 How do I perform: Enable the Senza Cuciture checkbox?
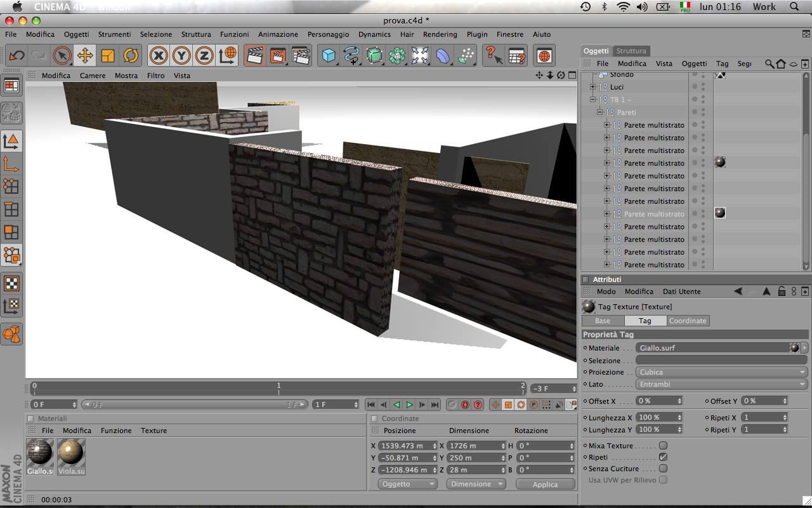coord(663,469)
